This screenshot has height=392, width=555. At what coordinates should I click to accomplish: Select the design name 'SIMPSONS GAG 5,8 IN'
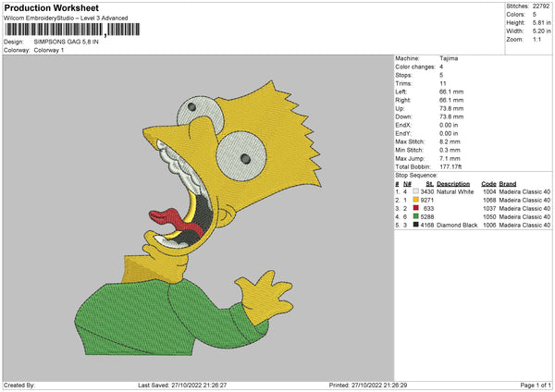coord(67,42)
